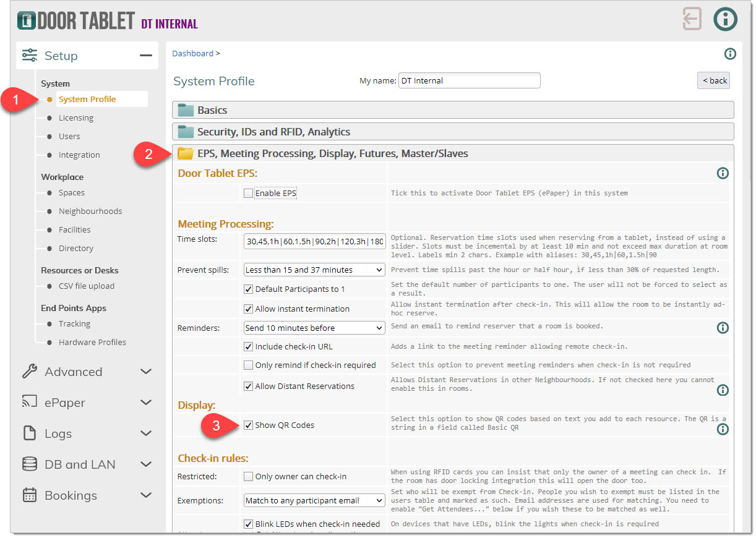The image size is (756, 538).
Task: Open the Reminders timing dropdown
Action: coord(314,328)
